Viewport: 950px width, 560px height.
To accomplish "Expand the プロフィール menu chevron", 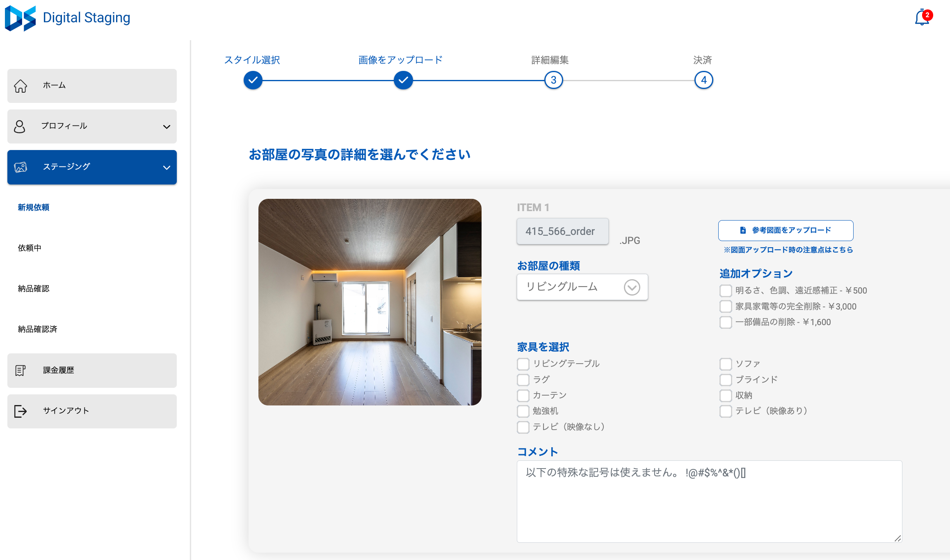I will [x=167, y=127].
